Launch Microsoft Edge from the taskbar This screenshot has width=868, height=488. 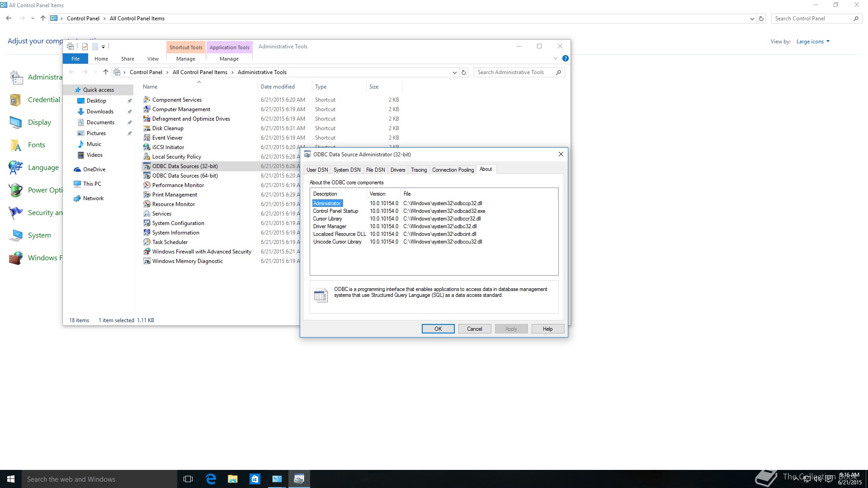coord(211,479)
